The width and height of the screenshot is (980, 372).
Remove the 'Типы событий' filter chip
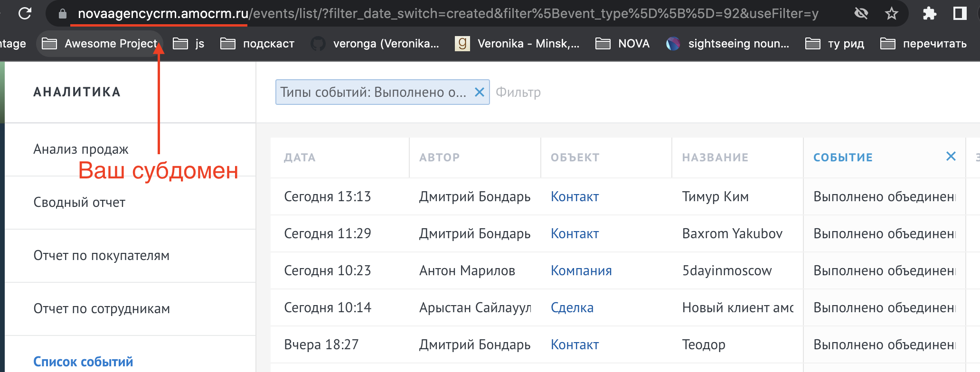480,92
